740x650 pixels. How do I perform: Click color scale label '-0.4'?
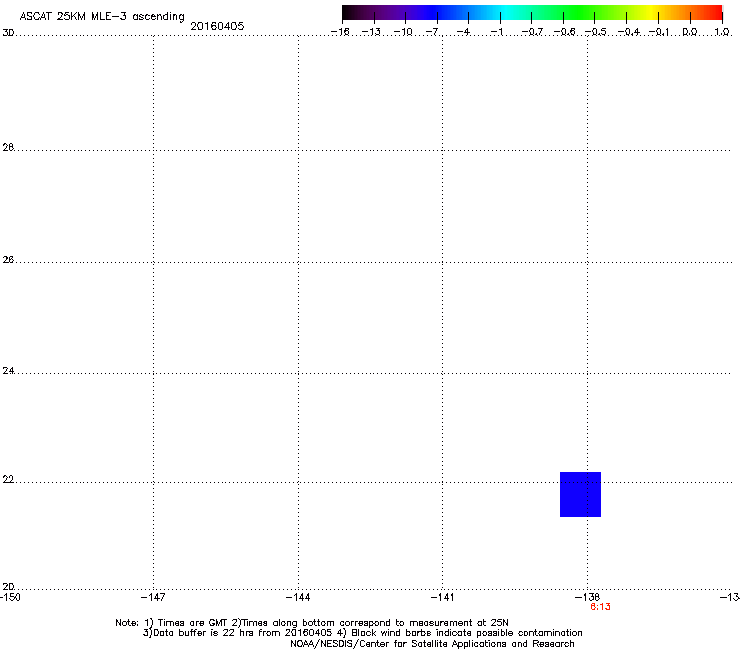(629, 32)
